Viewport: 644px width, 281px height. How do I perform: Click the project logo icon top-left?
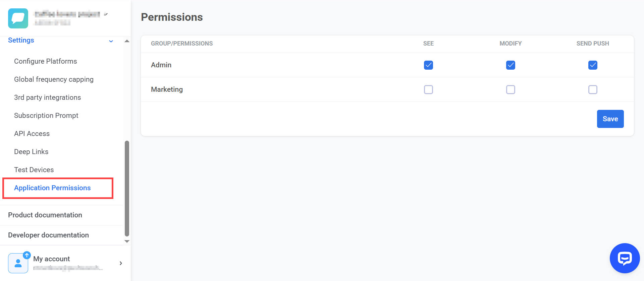coord(18,18)
